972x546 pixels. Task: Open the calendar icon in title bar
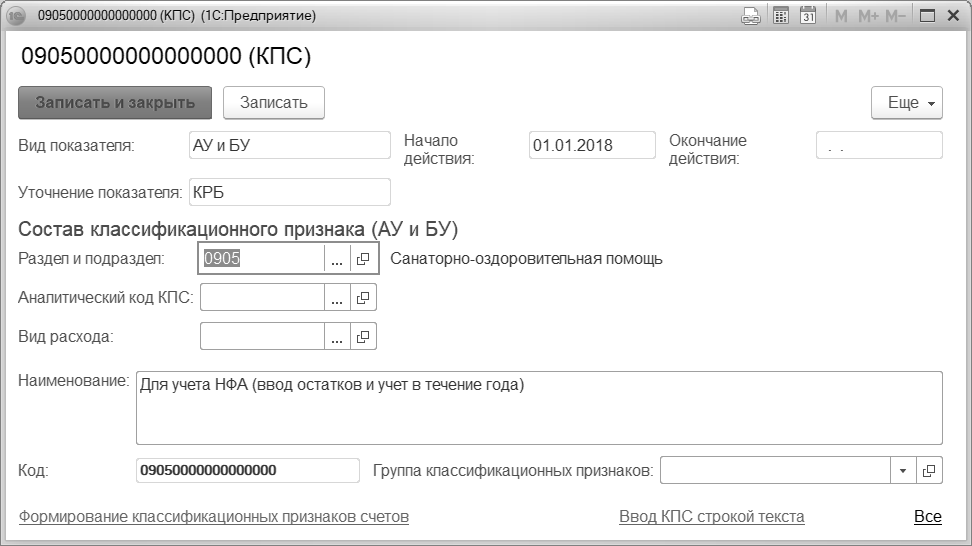(x=808, y=16)
